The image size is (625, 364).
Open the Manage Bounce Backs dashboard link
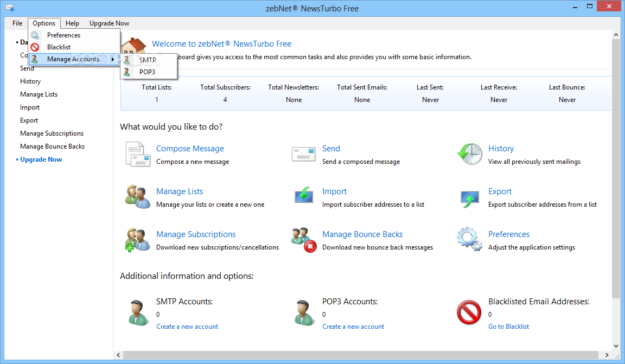tap(362, 234)
